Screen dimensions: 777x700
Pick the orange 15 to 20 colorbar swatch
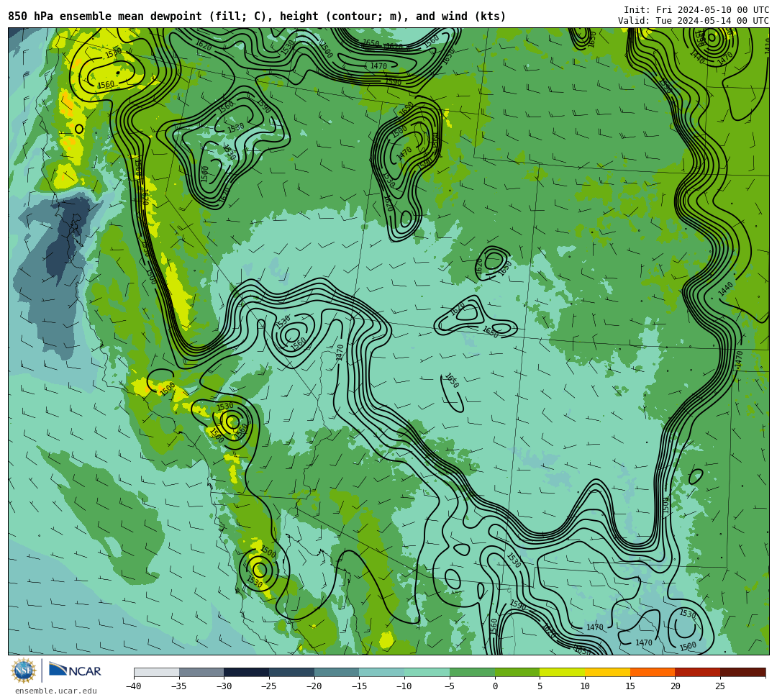pyautogui.click(x=653, y=672)
